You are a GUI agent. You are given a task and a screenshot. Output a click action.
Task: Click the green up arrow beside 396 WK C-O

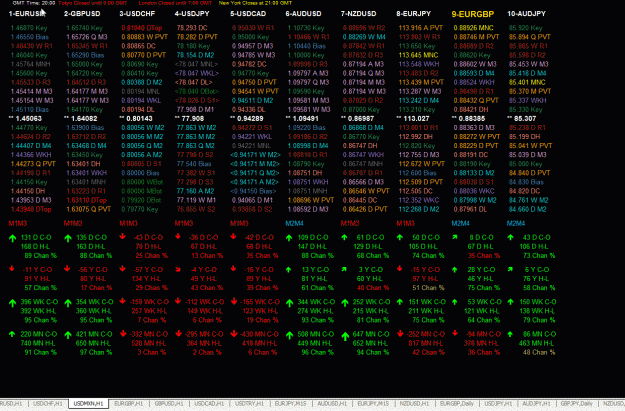pyautogui.click(x=12, y=303)
